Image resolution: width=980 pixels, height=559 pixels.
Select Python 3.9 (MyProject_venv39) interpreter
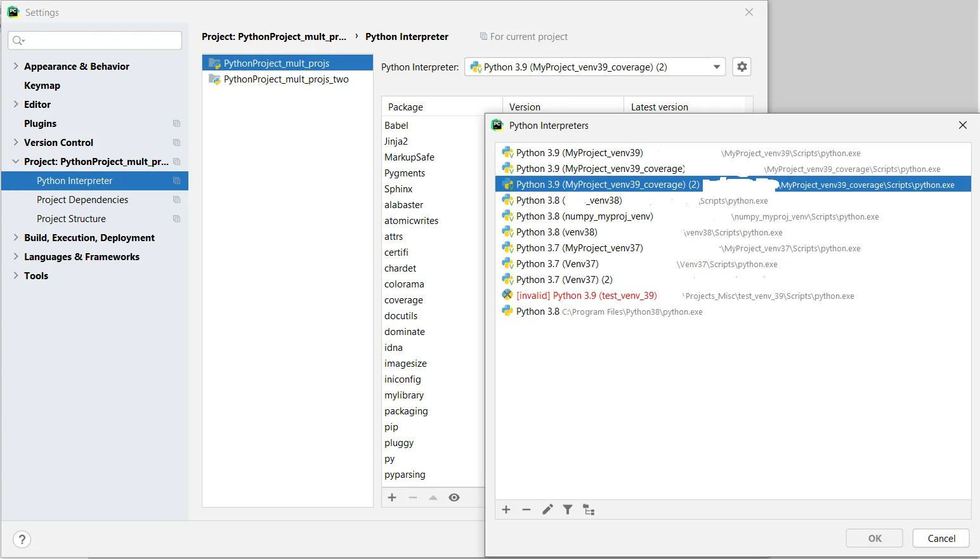733,153
